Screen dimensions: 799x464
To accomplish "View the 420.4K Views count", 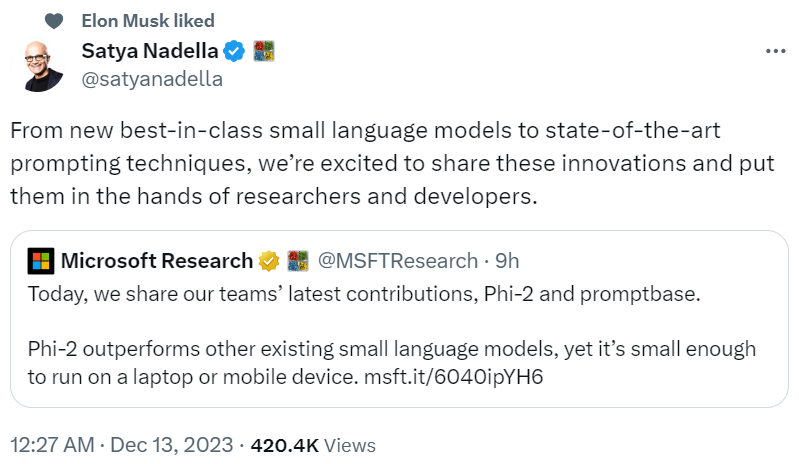I will coord(312,444).
